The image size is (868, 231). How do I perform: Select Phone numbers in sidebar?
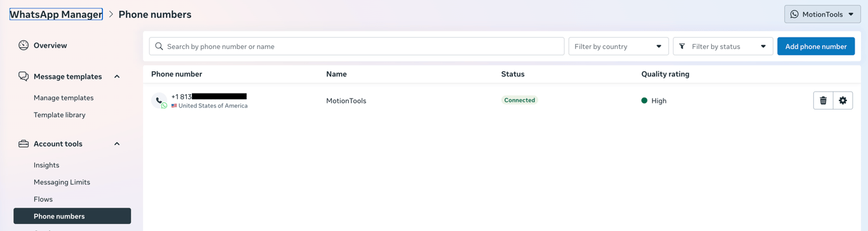pyautogui.click(x=72, y=216)
